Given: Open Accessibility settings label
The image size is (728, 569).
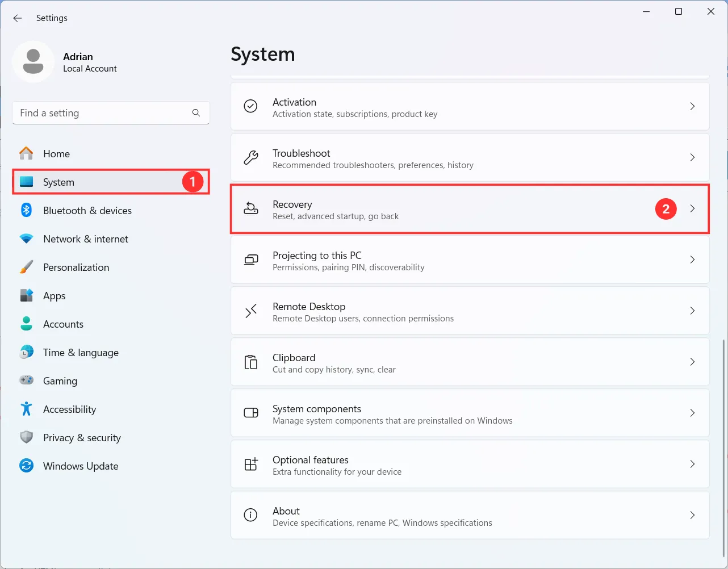Looking at the screenshot, I should [x=70, y=409].
